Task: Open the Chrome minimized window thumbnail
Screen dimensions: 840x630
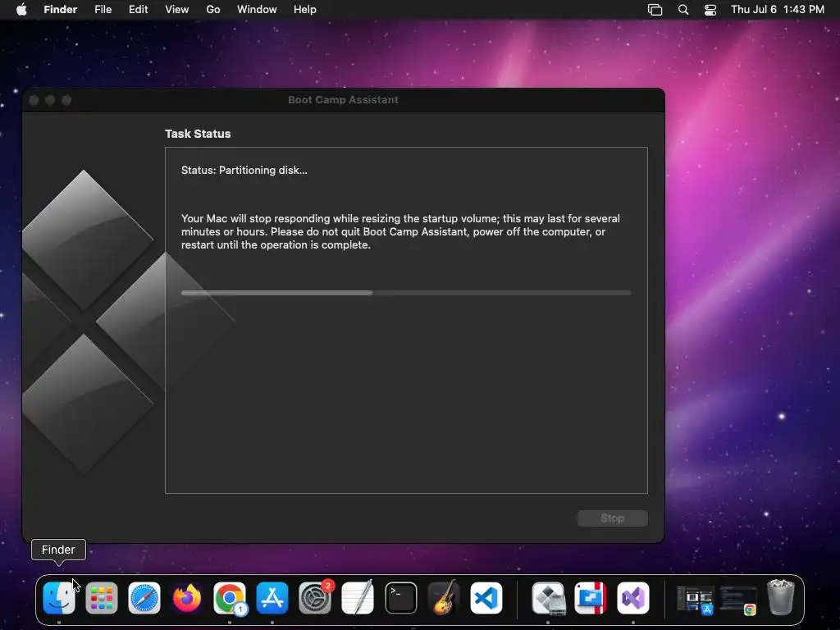Action: [738, 600]
